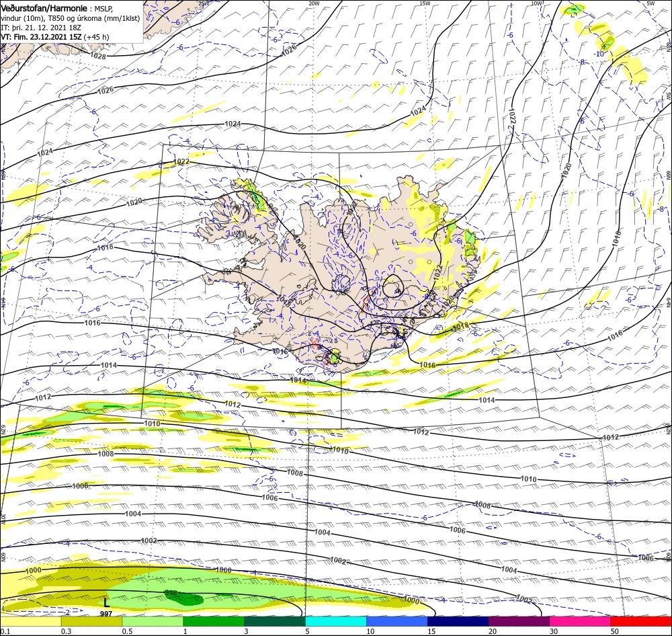Click the light yellow 0.1–0.3 legend swatch
Screen dimensions: 672x636
pos(30,621)
